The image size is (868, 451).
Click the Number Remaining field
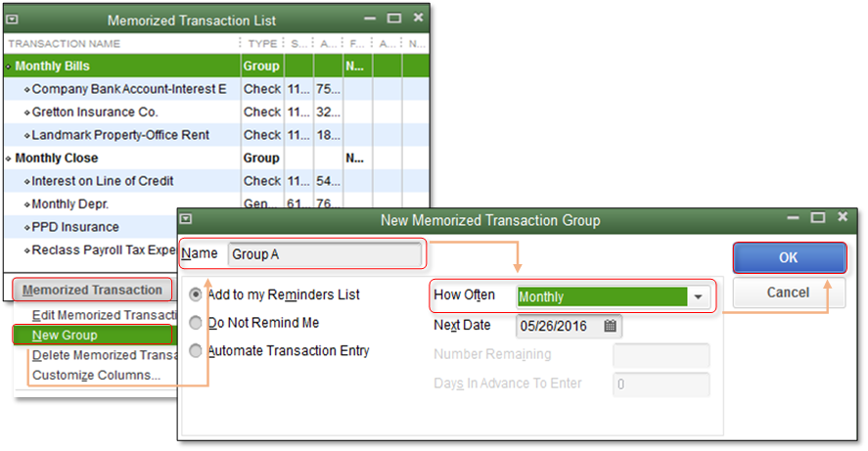coord(661,355)
